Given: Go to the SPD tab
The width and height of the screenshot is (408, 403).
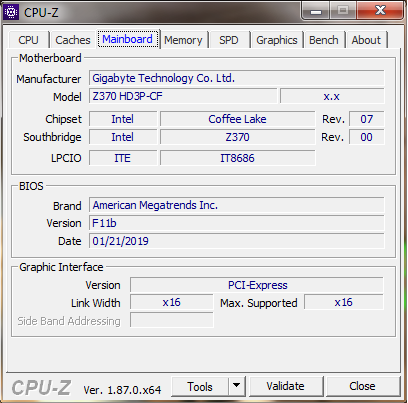Looking at the screenshot, I should (229, 40).
